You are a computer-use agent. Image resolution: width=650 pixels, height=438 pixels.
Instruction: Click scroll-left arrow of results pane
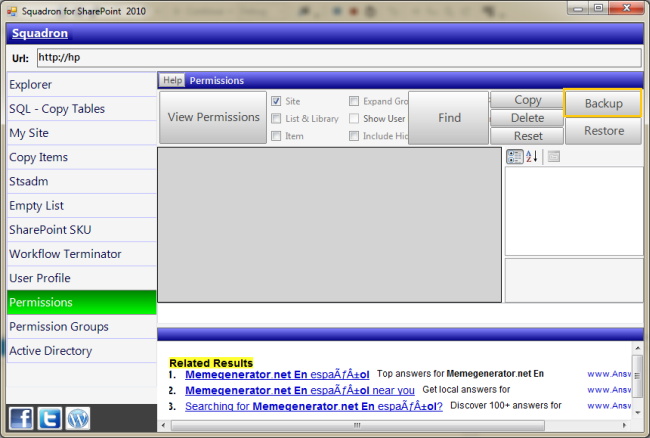point(163,425)
